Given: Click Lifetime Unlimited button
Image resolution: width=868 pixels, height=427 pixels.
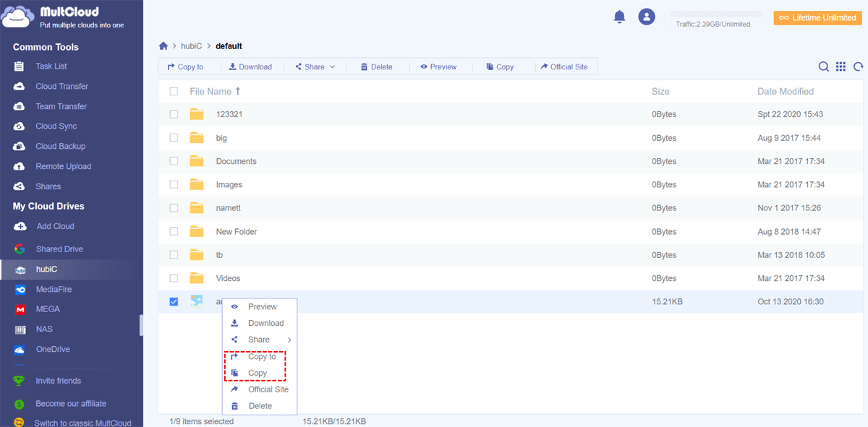Looking at the screenshot, I should click(x=817, y=18).
